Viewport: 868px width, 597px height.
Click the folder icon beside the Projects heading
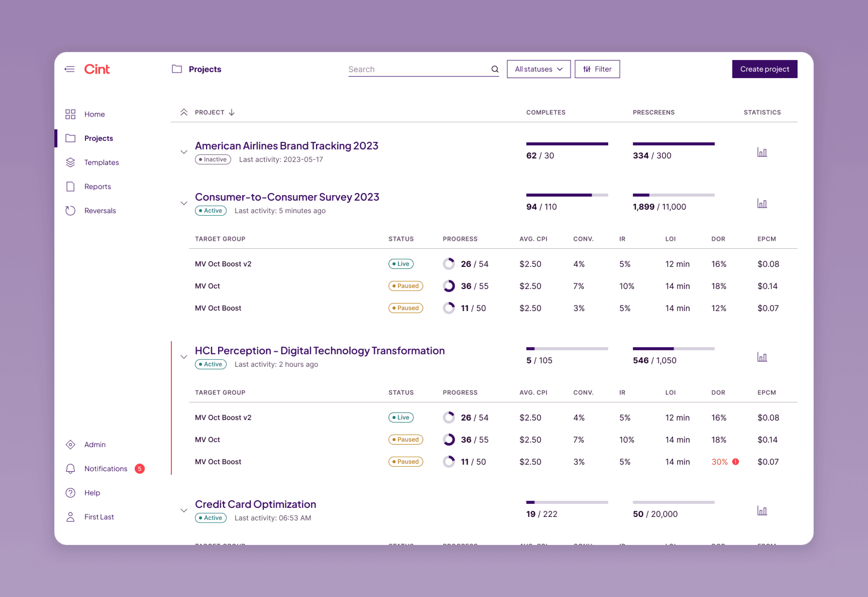coord(177,69)
